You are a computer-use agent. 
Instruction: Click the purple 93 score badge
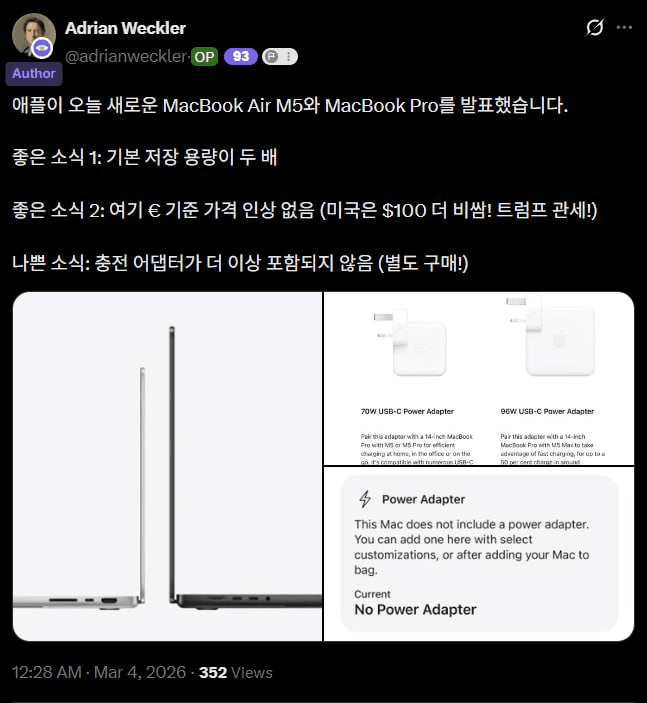coord(241,56)
